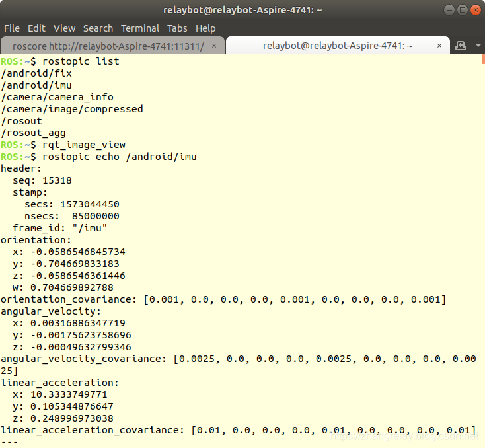This screenshot has height=448, width=485.
Task: Open the Search menu
Action: coord(98,28)
